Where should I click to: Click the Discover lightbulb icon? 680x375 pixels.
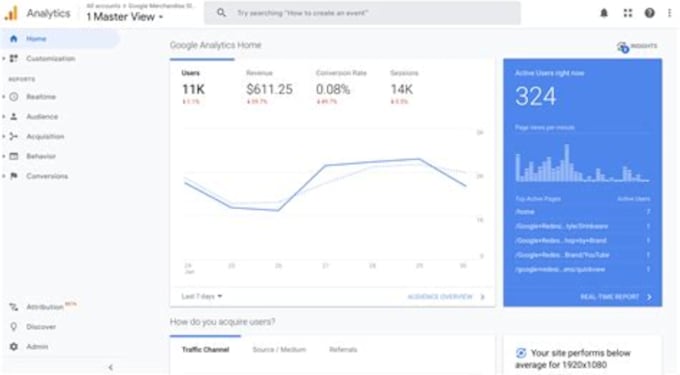click(x=14, y=326)
